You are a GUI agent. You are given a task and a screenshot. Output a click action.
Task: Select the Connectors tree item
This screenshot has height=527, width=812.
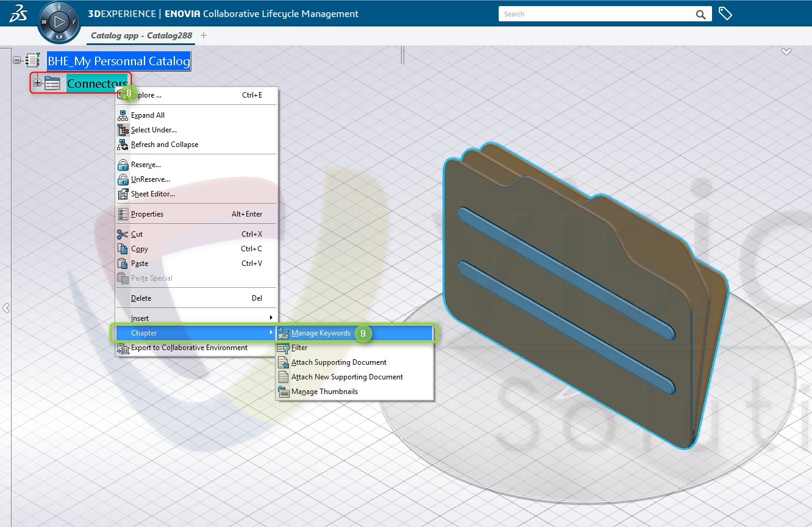point(97,84)
